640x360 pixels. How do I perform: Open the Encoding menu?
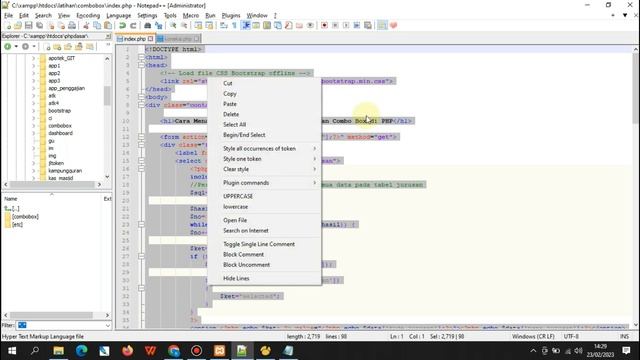tap(88, 16)
